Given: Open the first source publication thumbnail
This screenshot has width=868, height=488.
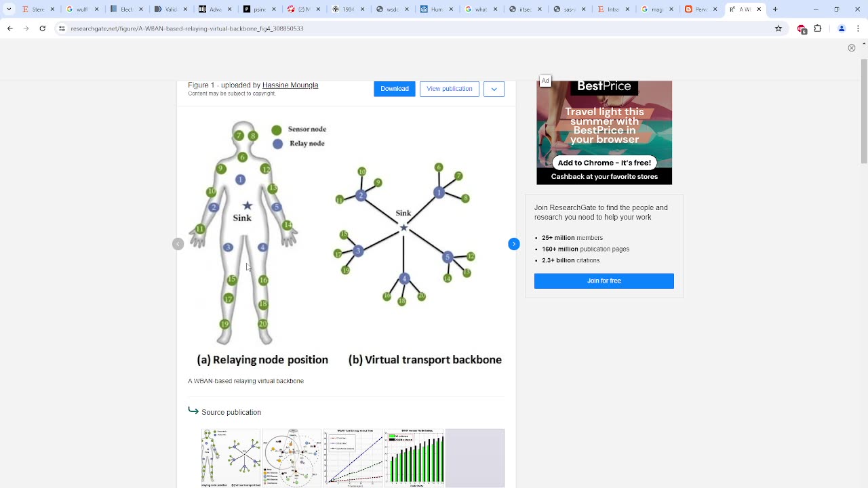Looking at the screenshot, I should 231,458.
